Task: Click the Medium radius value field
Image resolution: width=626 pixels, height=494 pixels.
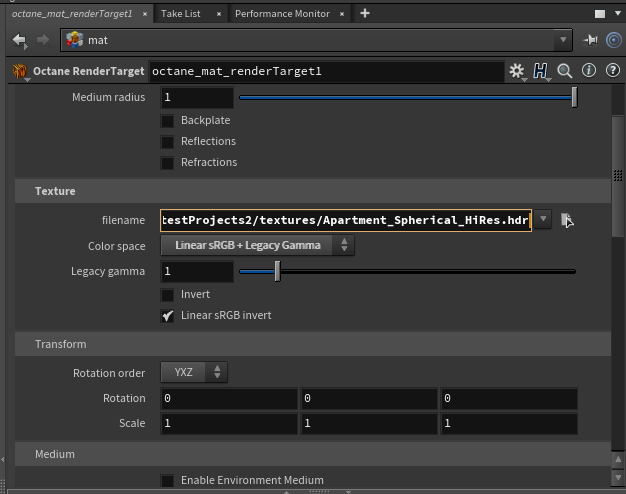Action: point(197,97)
